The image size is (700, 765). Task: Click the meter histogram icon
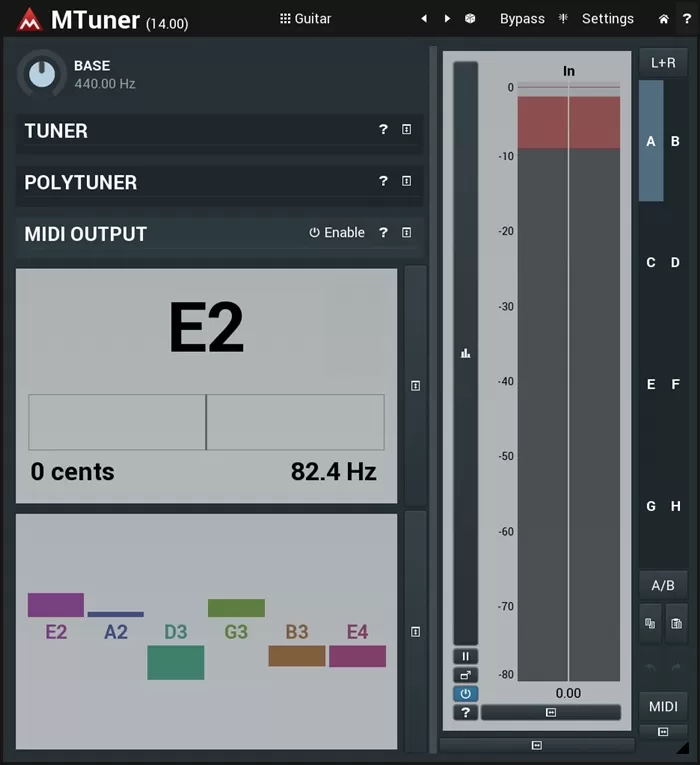465,353
